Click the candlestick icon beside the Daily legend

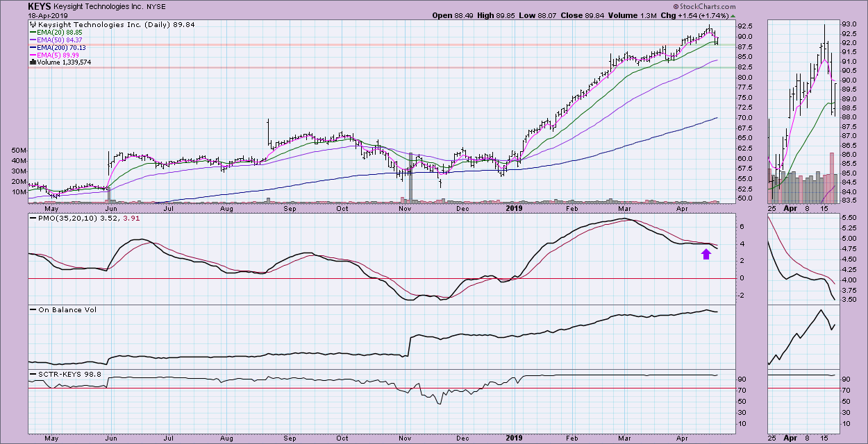click(x=32, y=24)
